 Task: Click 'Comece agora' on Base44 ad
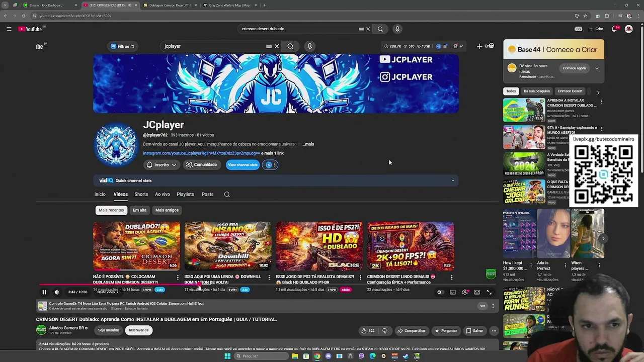574,68
